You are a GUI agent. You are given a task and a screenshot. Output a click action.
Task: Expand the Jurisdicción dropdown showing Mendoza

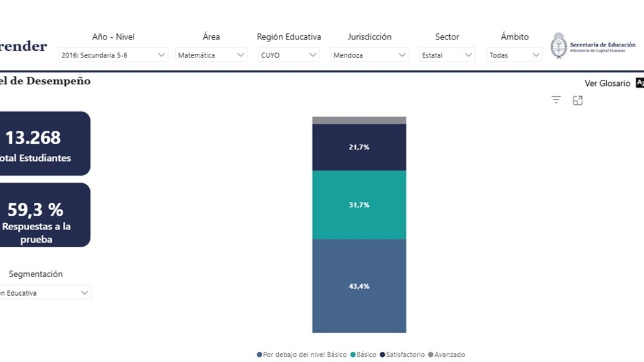369,55
